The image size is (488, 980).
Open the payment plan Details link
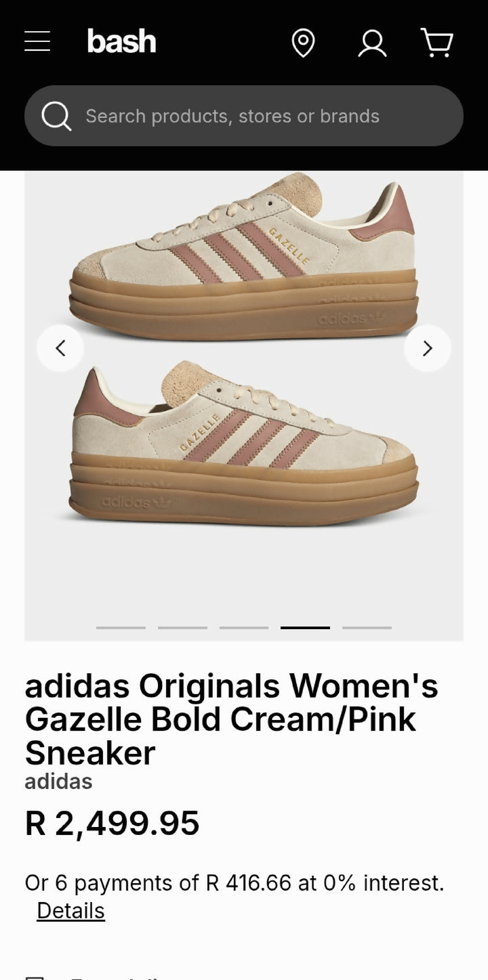70,911
